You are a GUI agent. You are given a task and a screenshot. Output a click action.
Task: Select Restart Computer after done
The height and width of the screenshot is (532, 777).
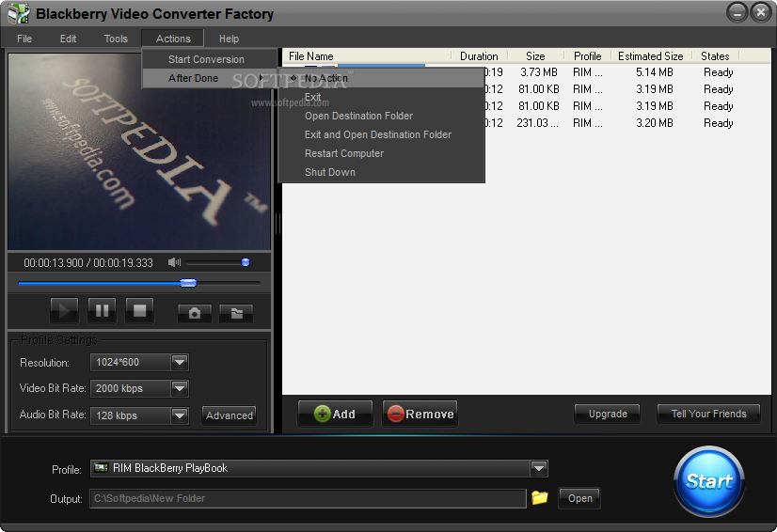click(x=381, y=153)
